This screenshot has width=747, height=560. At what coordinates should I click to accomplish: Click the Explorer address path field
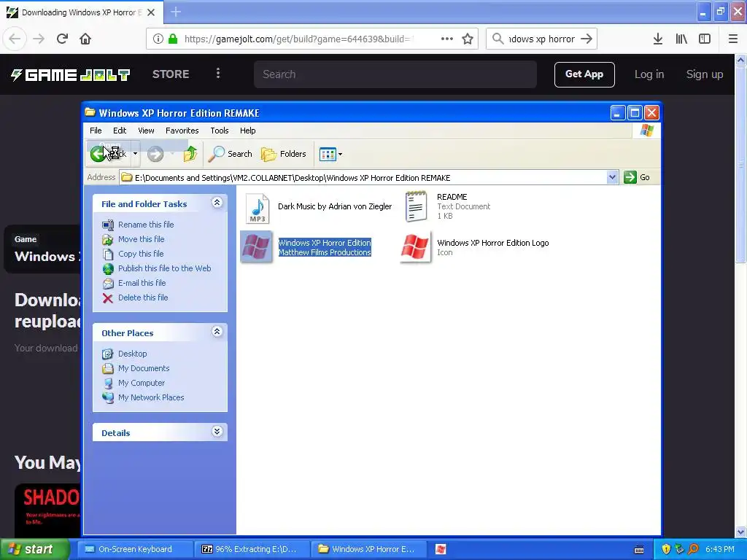pyautogui.click(x=363, y=178)
